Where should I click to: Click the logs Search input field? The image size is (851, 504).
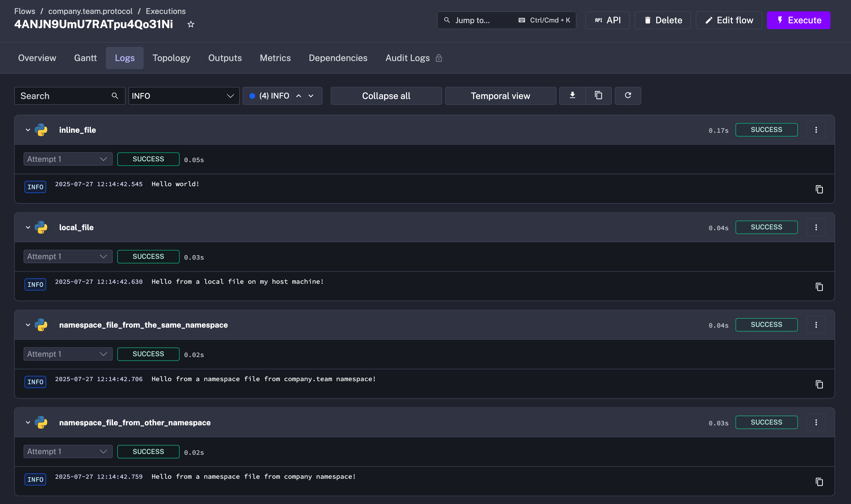65,96
